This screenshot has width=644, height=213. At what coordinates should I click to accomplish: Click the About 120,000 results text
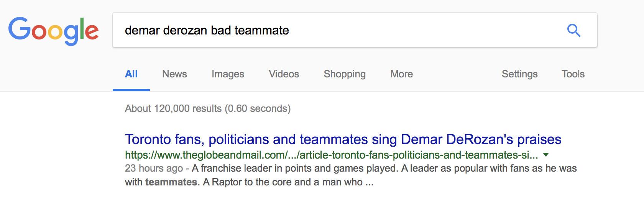point(173,109)
